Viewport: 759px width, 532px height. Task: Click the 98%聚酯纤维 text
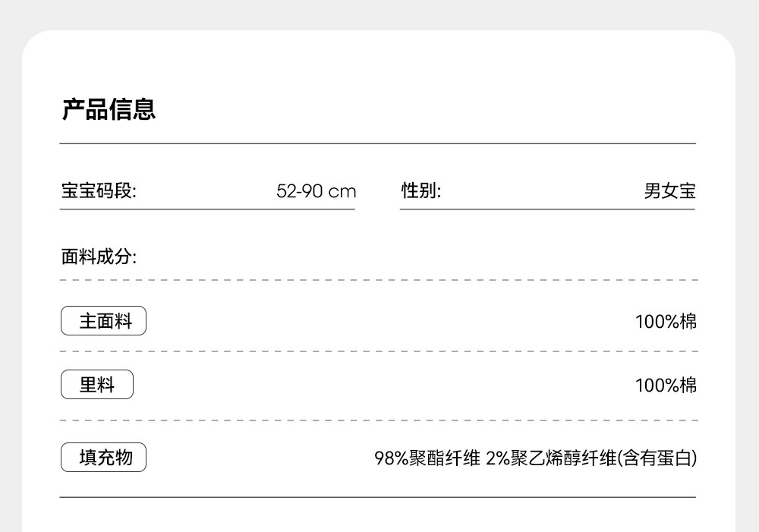(427, 458)
